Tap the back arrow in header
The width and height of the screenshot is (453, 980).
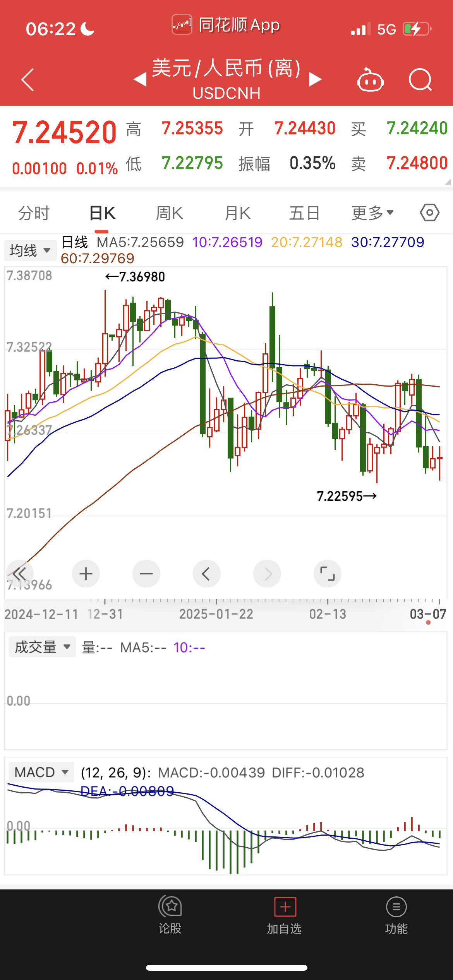click(28, 80)
